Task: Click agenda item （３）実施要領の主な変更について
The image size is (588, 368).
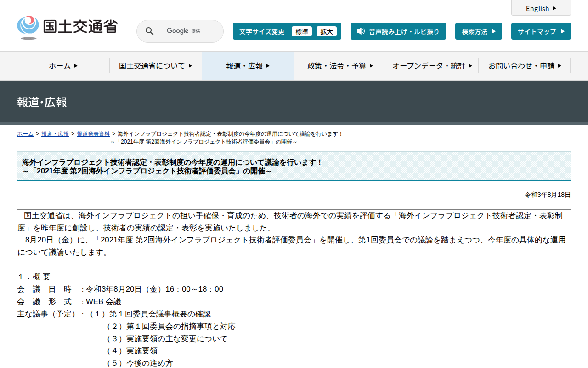Action: [x=165, y=339]
